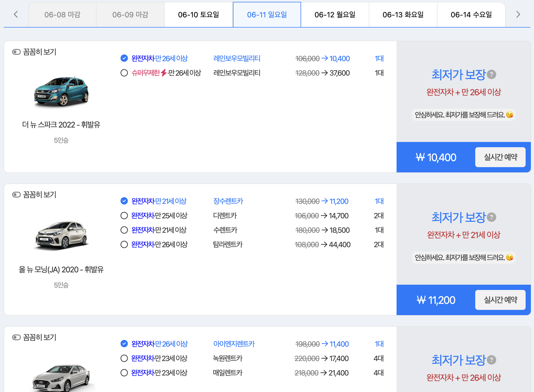
Task: Click the 매일렌트카 company name
Action: click(228, 373)
